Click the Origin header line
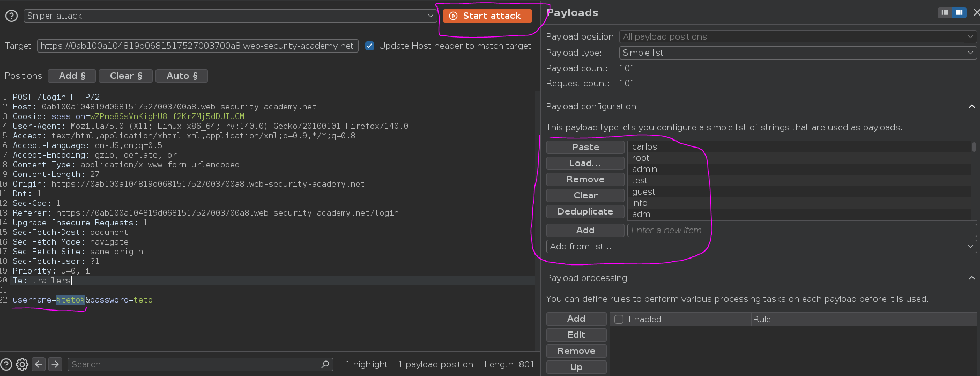This screenshot has height=376, width=980. [x=189, y=184]
